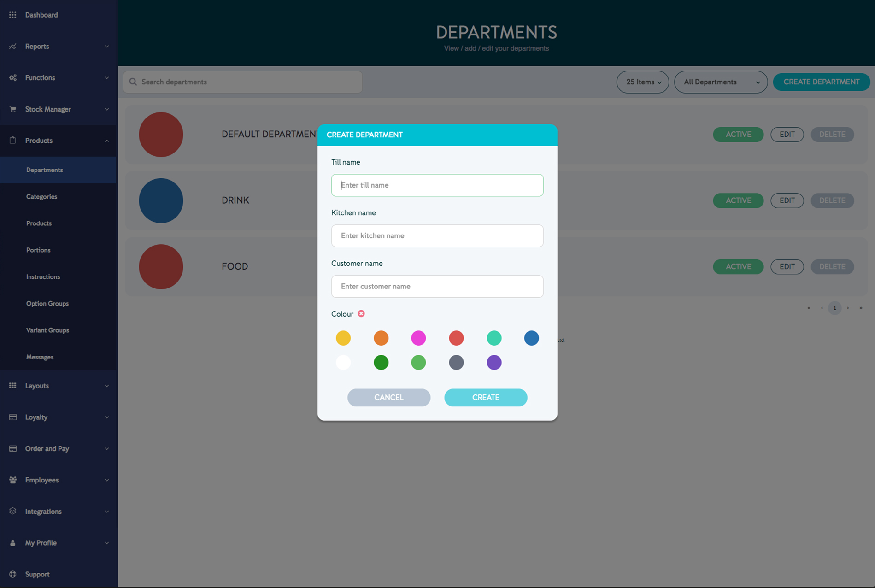Pick the blue colour swatch
Viewport: 875px width, 588px height.
[531, 338]
